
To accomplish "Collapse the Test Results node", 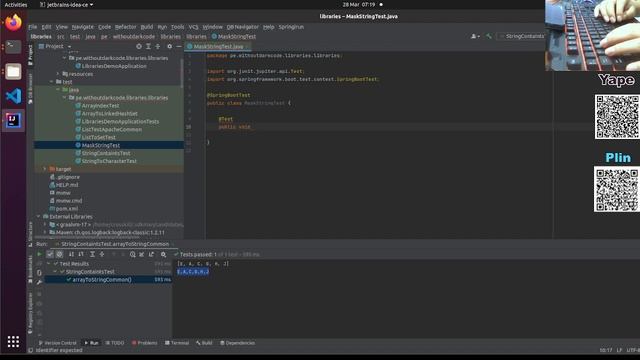I will click(x=49, y=264).
